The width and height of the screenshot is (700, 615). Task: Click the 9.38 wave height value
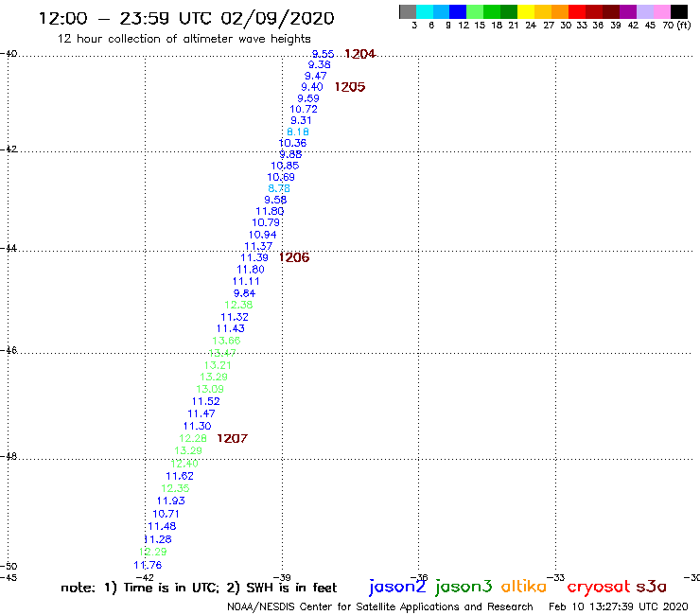(319, 64)
